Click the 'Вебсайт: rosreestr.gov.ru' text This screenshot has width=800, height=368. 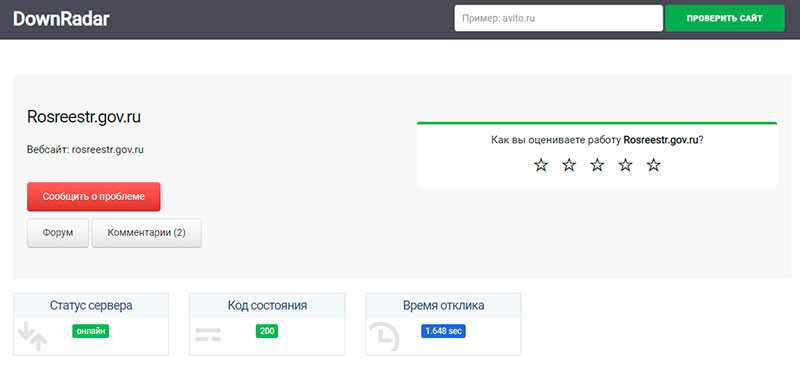click(x=85, y=150)
